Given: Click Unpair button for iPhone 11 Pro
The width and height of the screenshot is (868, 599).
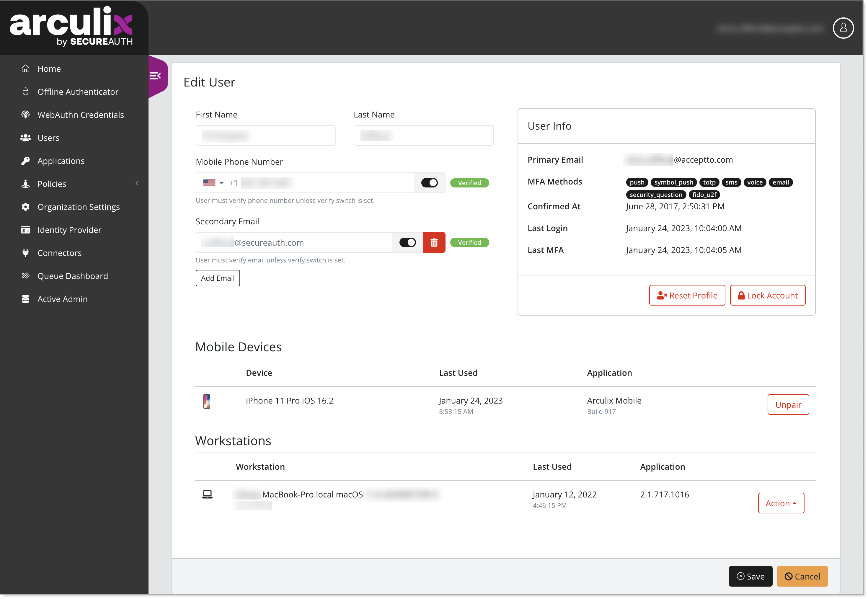Looking at the screenshot, I should pos(786,404).
